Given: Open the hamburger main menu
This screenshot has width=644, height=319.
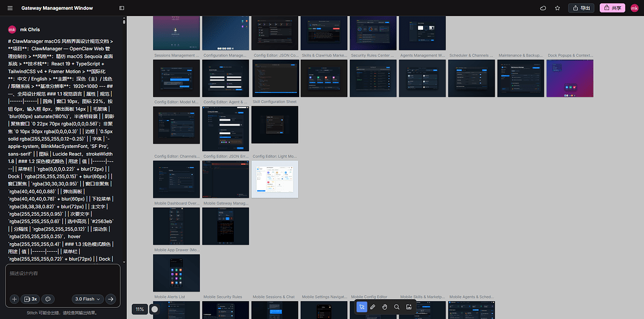Looking at the screenshot, I should click(x=10, y=8).
